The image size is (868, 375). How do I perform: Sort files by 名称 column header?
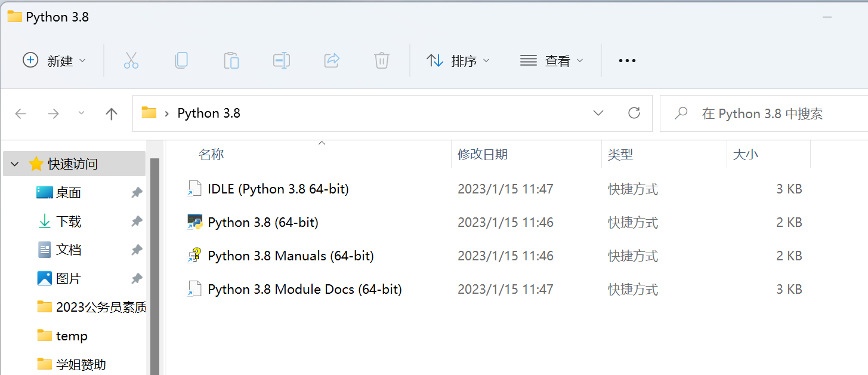point(211,155)
